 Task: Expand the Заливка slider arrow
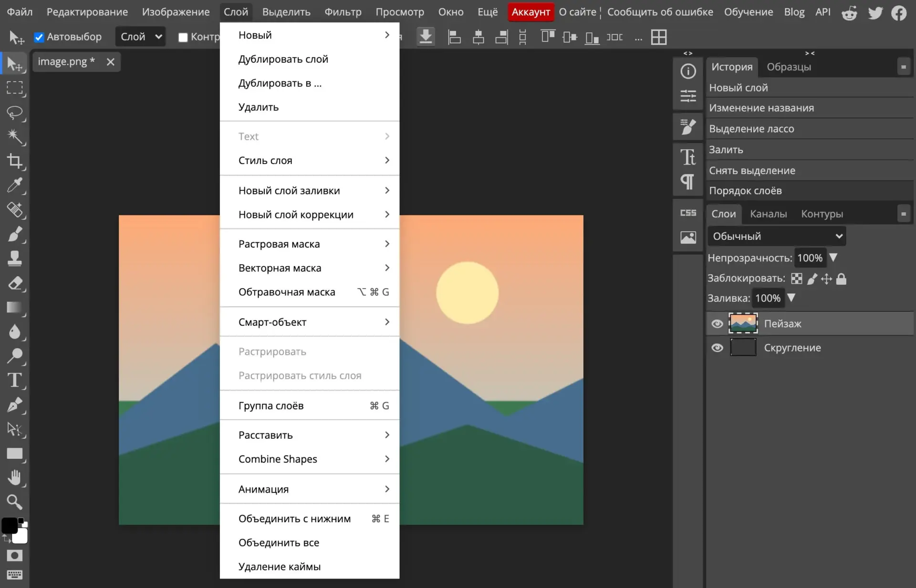[791, 298]
